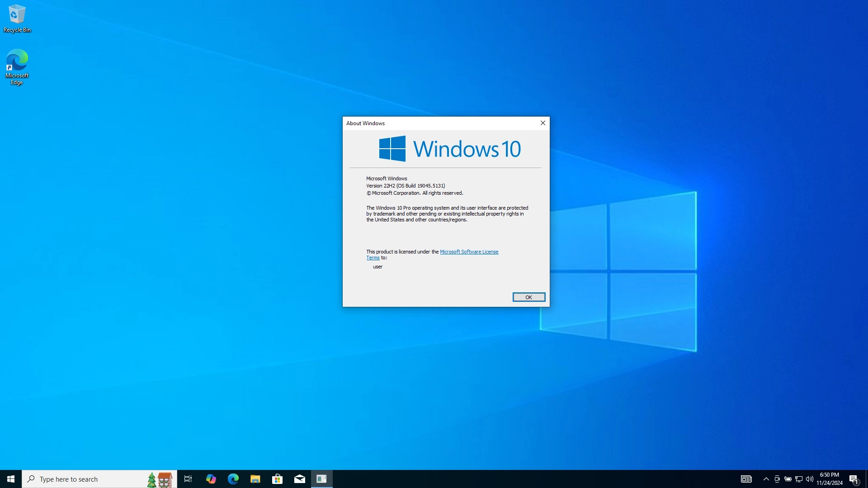
Task: Open Task View from the taskbar
Action: coord(188,479)
